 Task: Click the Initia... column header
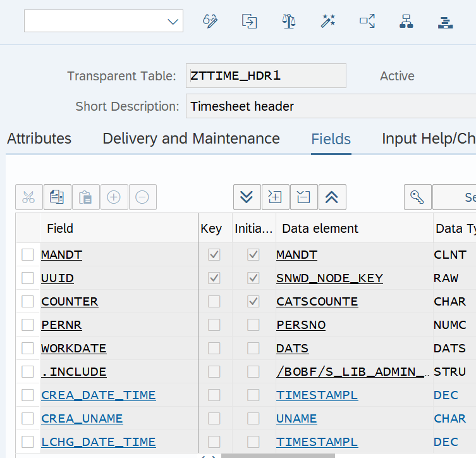pyautogui.click(x=254, y=228)
